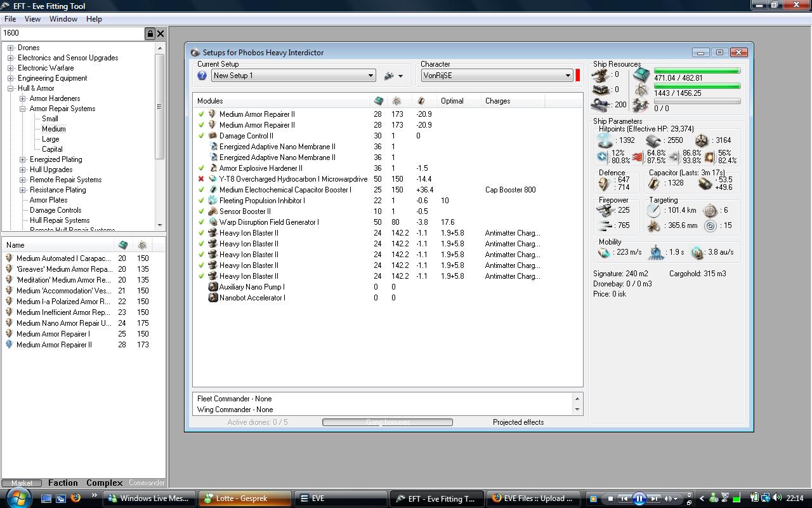Click the Projected effects label
Viewport: 812px width, 508px height.
518,422
